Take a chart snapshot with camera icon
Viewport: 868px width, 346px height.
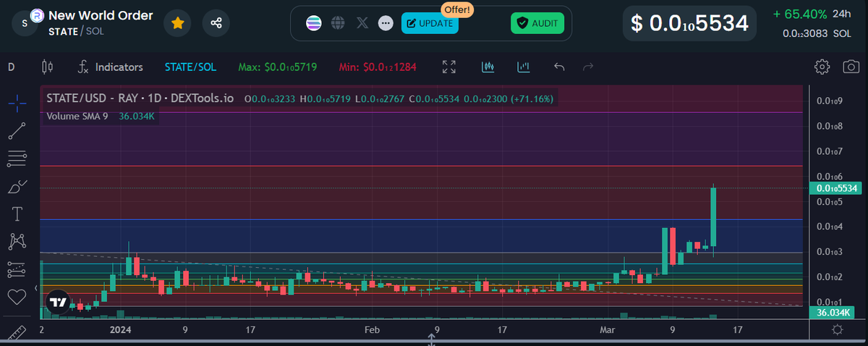point(851,67)
